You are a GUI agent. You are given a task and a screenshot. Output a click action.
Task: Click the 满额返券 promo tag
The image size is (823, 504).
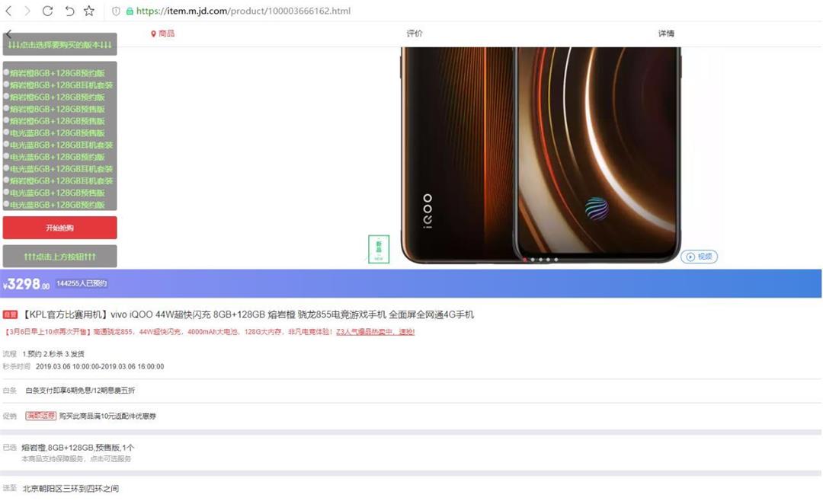(x=40, y=416)
